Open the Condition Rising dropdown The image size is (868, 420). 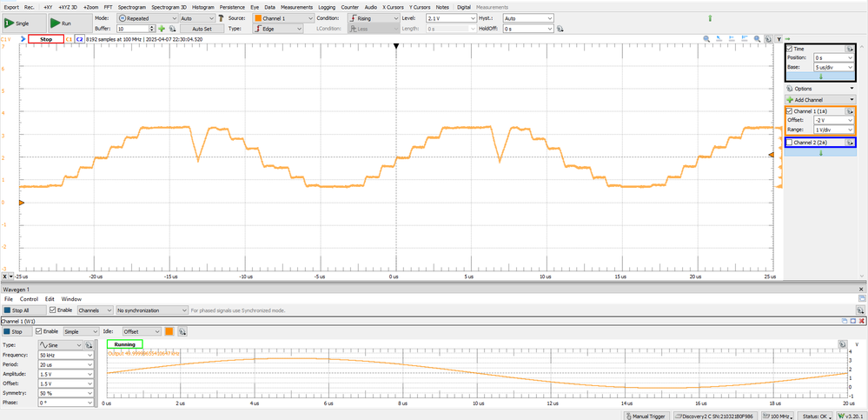tap(373, 18)
